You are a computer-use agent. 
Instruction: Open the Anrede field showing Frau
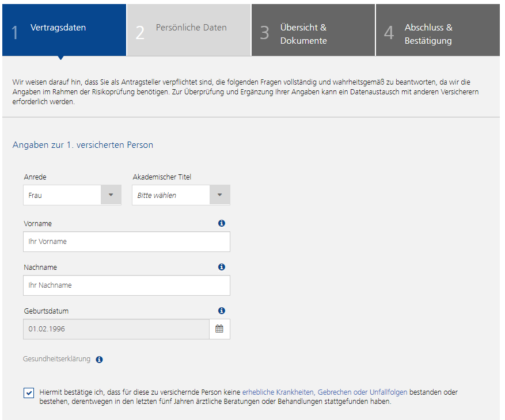pos(72,194)
